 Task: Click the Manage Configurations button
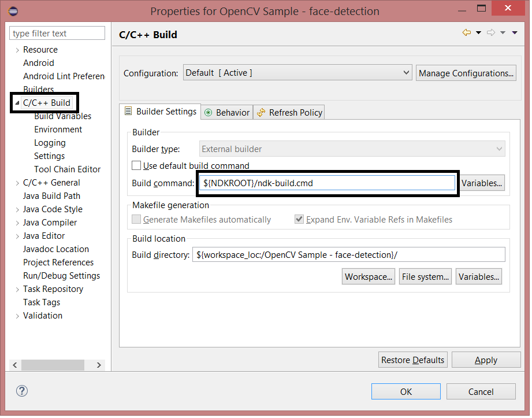click(x=466, y=72)
